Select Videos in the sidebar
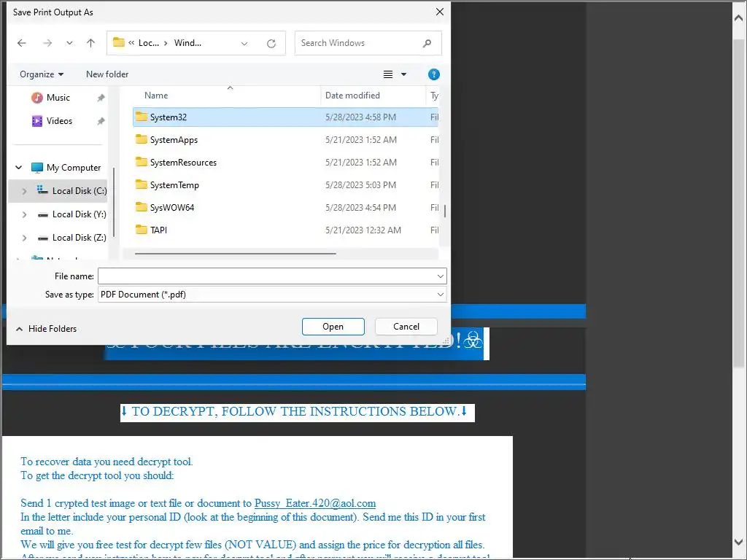This screenshot has width=747, height=560. tap(59, 121)
